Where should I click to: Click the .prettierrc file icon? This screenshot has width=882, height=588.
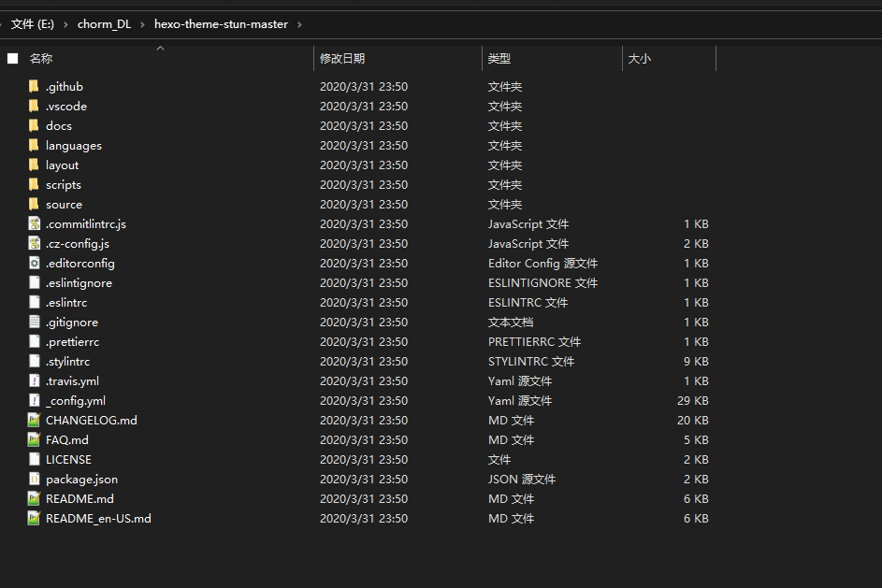[35, 342]
